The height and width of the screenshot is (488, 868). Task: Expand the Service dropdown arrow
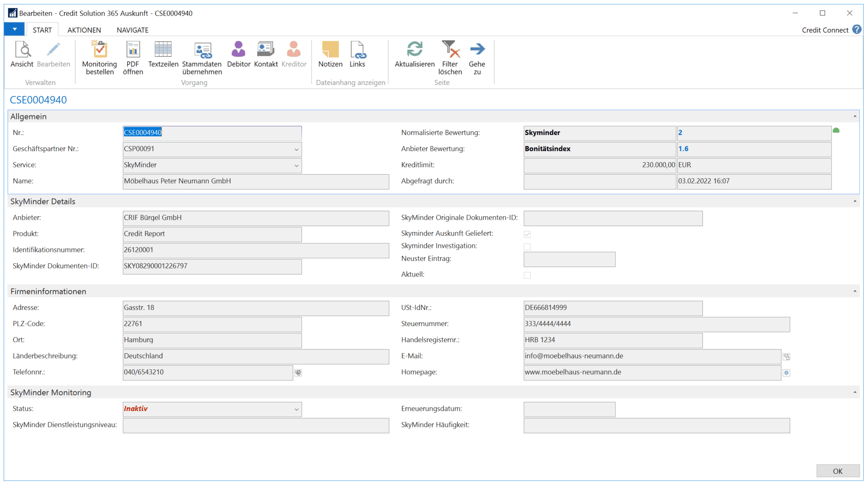pos(297,166)
